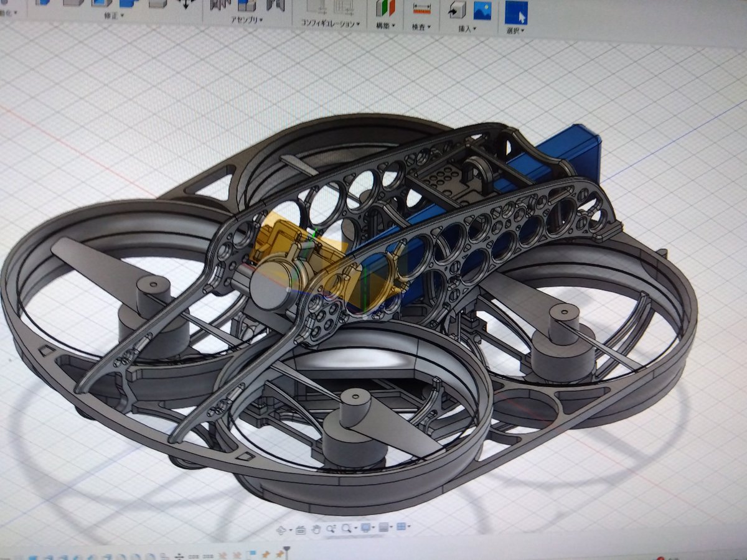Expand the Grid and Snaps dropdown arrow
Viewport: 747px width, 560px height.
pyautogui.click(x=391, y=526)
